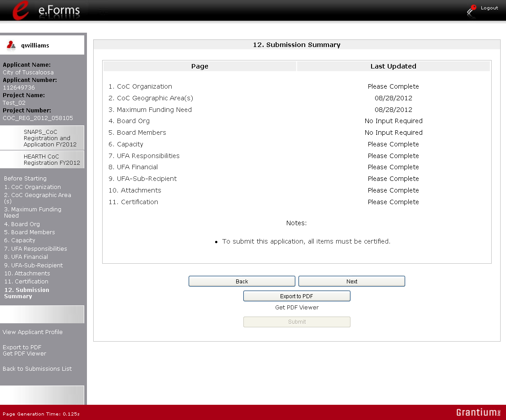Image resolution: width=506 pixels, height=420 pixels.
Task: Open 11. Certification sidebar page
Action: [26, 282]
